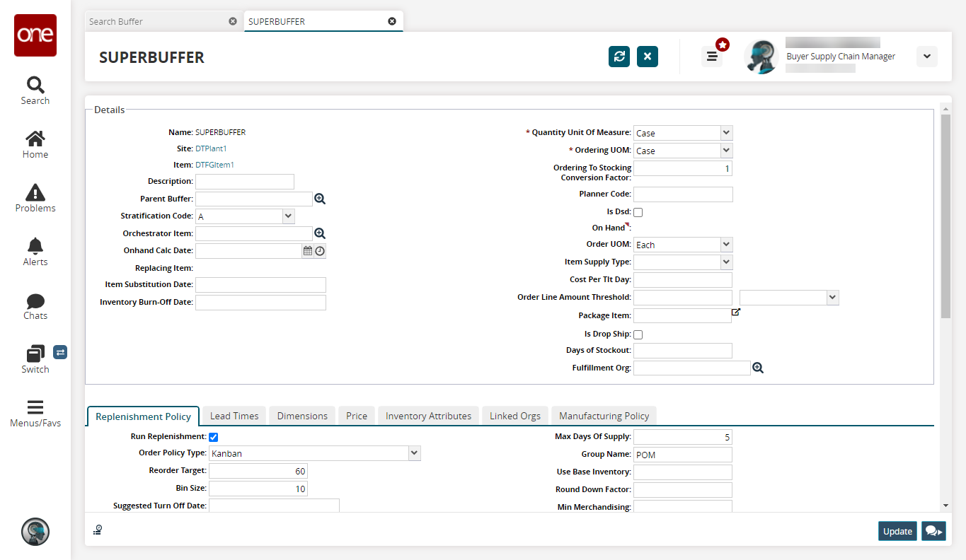
Task: Open the Manufacturing Policy tab
Action: pos(604,416)
